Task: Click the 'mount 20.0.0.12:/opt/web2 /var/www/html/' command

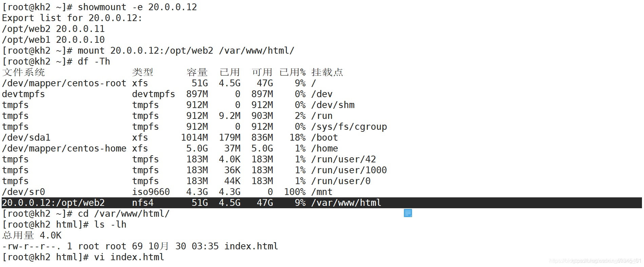Action: pos(186,51)
